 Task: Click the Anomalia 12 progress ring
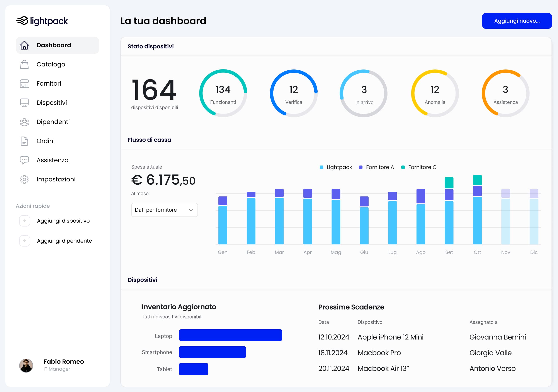[x=435, y=93]
